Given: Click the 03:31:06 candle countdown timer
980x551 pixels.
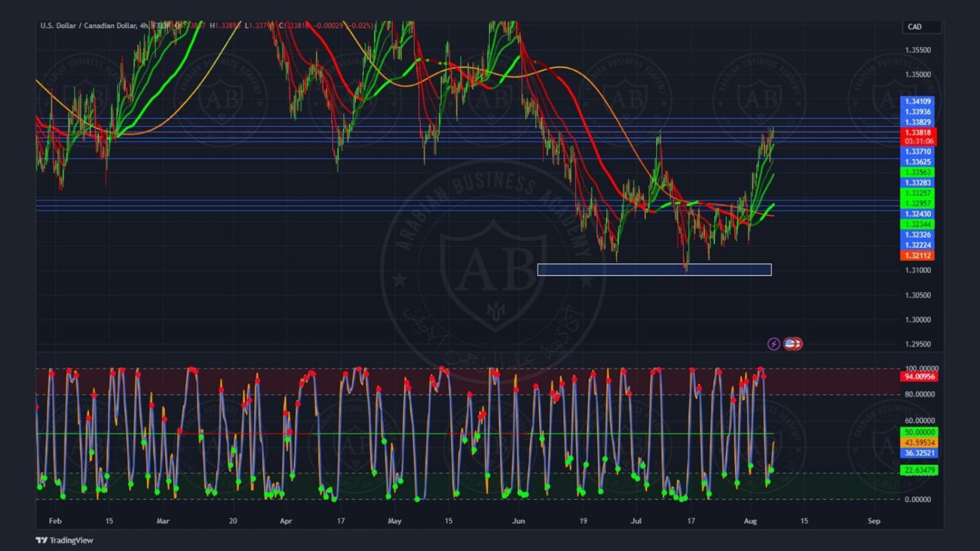Looking at the screenshot, I should point(918,142).
